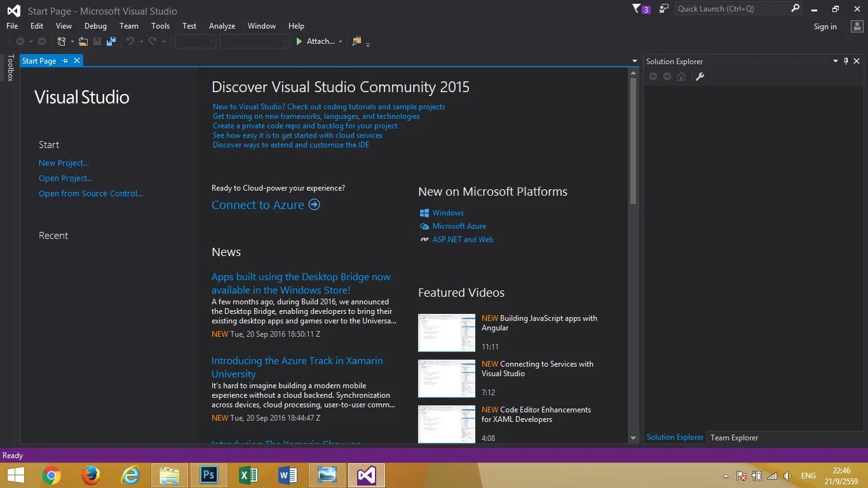Click Connect to Azure arrow icon
Viewport: 868px width, 488px height.
point(314,205)
